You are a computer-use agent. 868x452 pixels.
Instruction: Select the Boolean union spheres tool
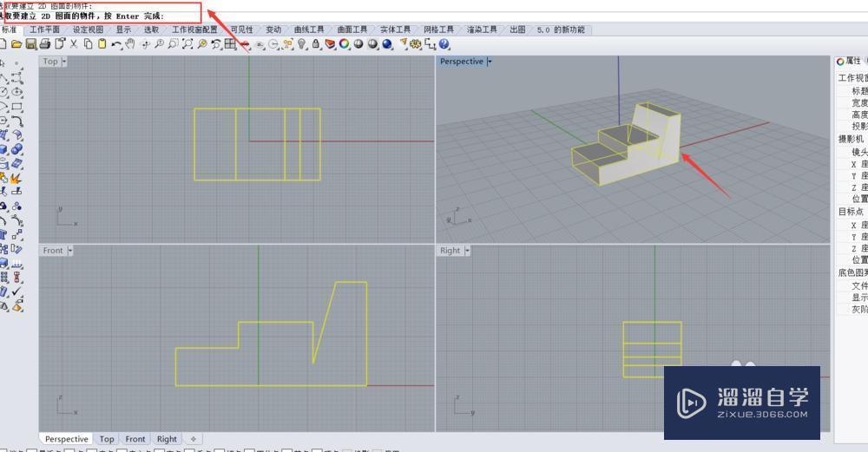[17, 149]
